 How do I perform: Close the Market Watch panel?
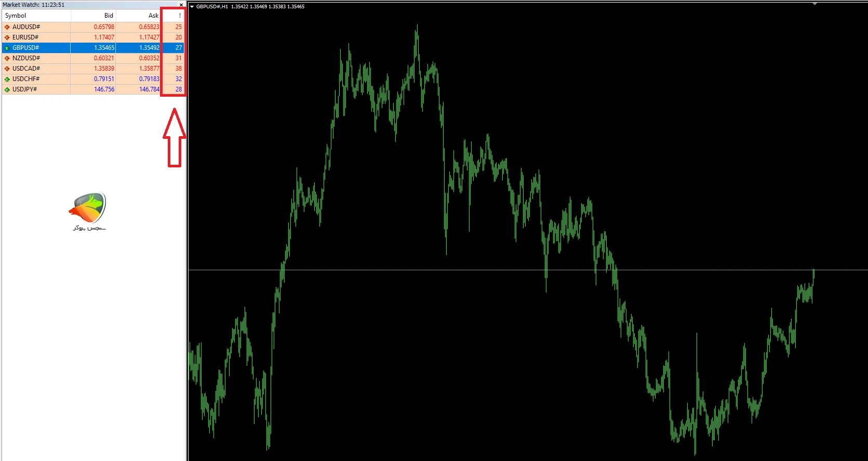[181, 5]
